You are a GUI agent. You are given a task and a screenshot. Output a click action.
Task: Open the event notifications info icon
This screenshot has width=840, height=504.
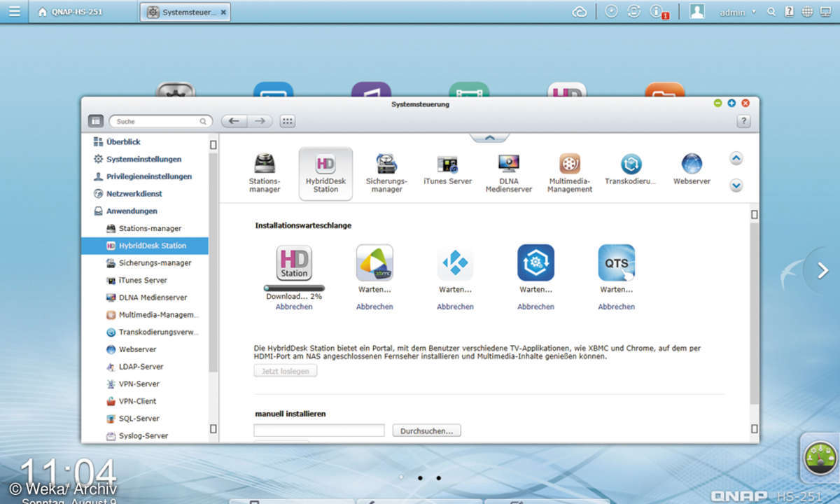pos(658,12)
